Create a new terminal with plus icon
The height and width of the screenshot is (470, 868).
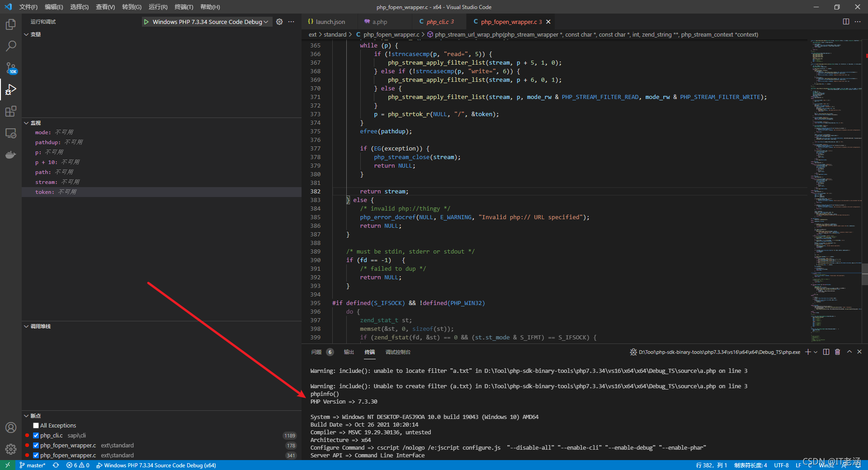pyautogui.click(x=808, y=352)
